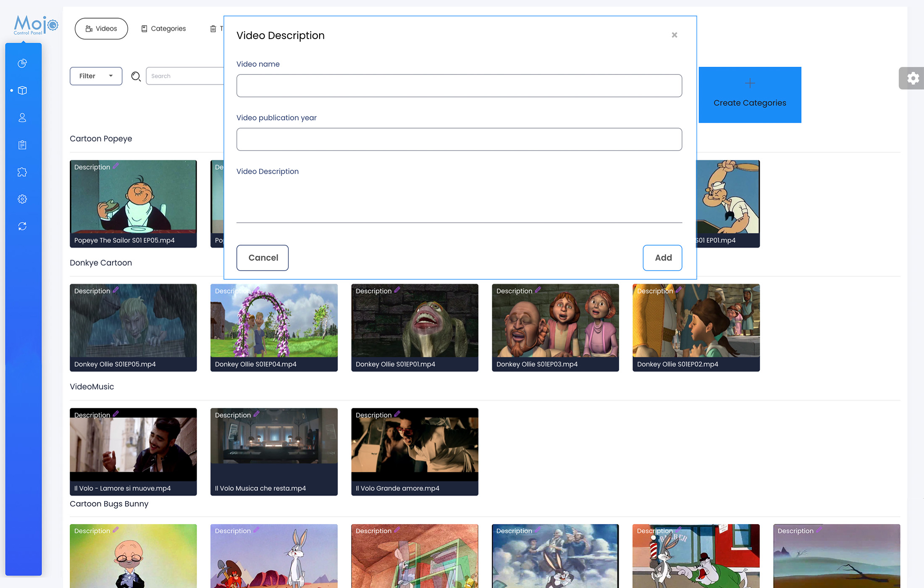The width and height of the screenshot is (924, 588).
Task: Click the gear icon on right screen edge
Action: [x=913, y=78]
